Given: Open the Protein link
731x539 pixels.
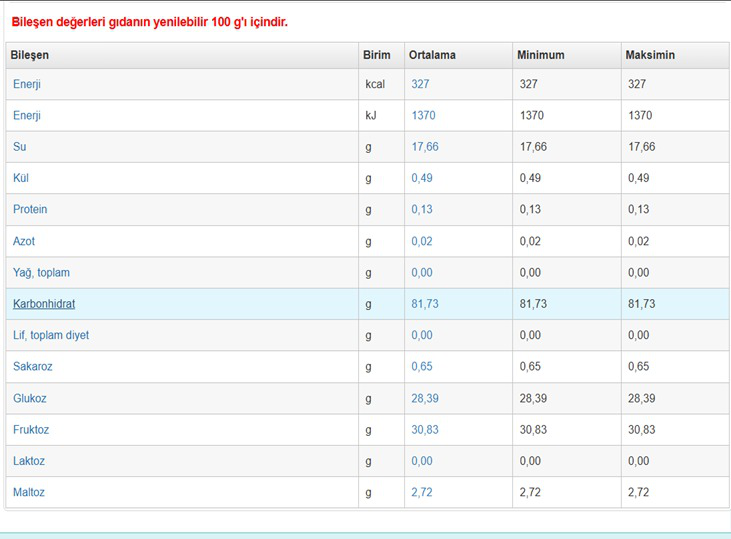Looking at the screenshot, I should (30, 210).
